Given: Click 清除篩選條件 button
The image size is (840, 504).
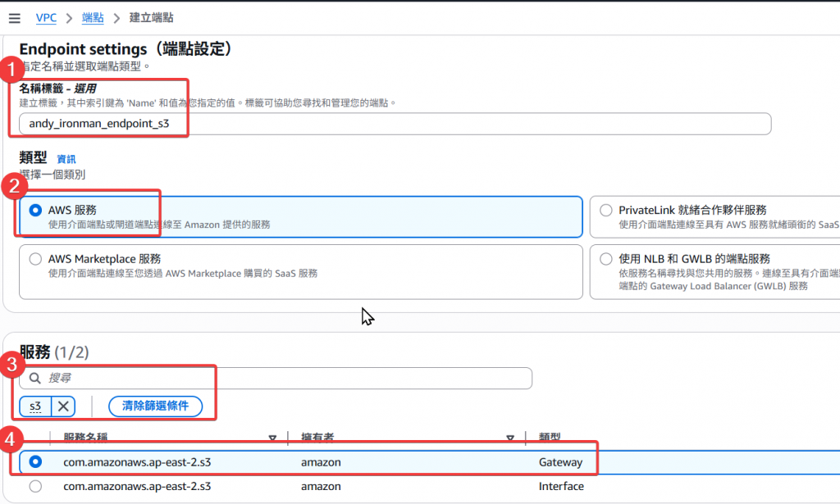Looking at the screenshot, I should [x=155, y=406].
